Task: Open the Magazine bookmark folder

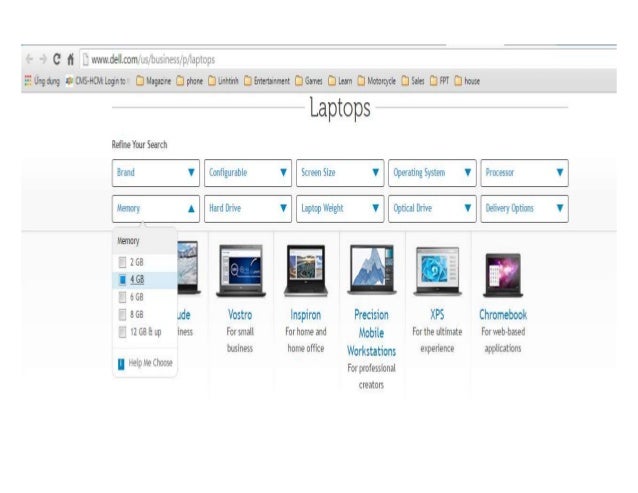Action: pyautogui.click(x=153, y=81)
